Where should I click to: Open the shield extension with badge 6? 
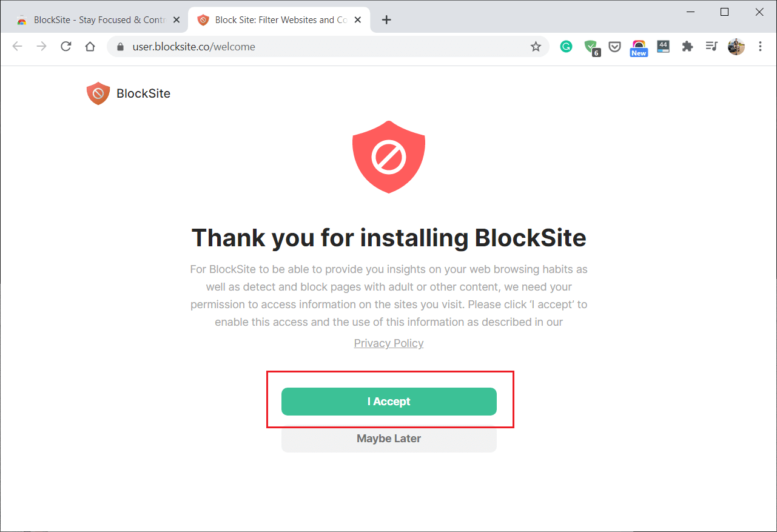(x=591, y=46)
